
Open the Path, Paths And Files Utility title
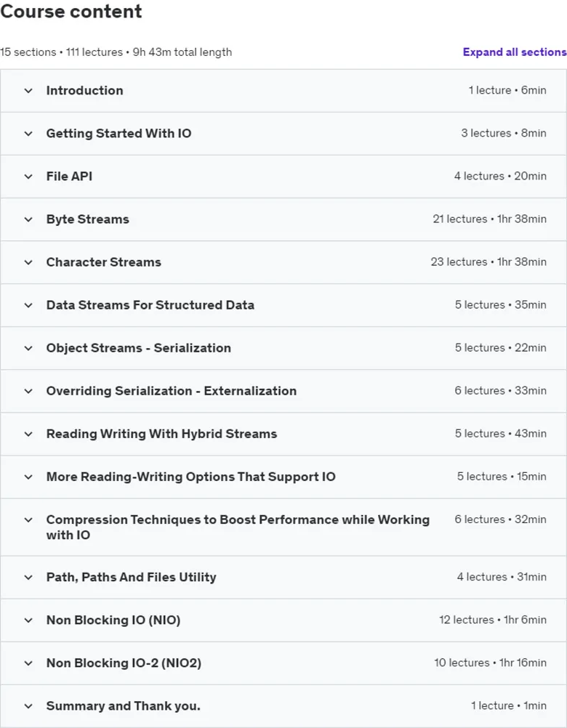click(x=132, y=577)
